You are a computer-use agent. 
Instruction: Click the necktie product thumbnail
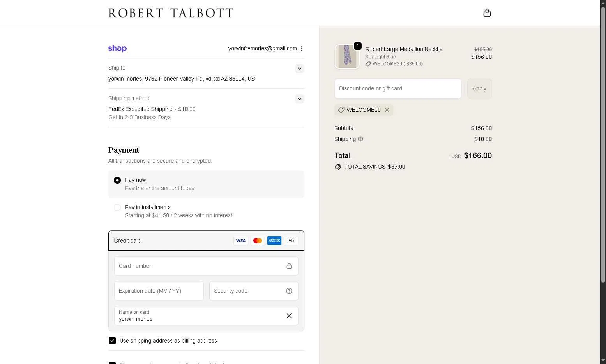(347, 56)
